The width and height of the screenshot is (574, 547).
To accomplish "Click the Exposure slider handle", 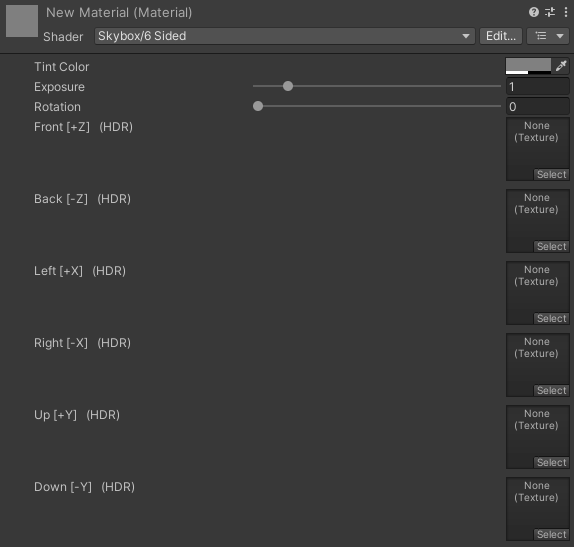I will pos(288,86).
